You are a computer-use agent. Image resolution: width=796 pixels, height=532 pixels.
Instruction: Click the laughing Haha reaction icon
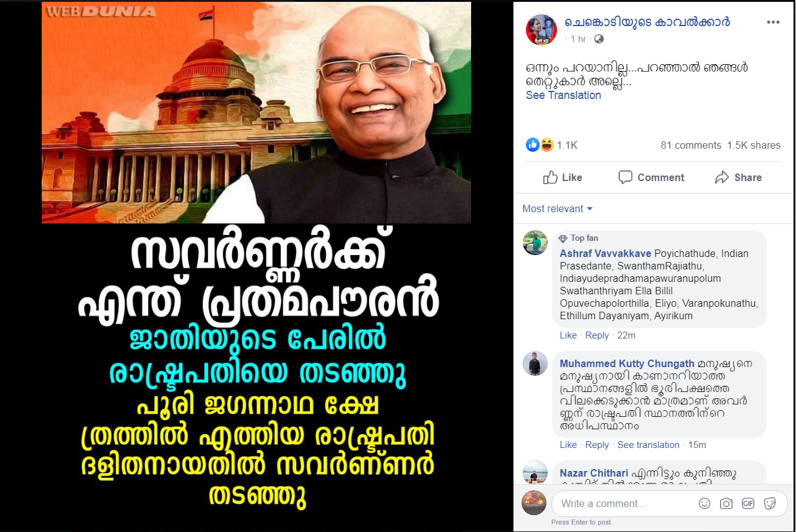click(546, 145)
